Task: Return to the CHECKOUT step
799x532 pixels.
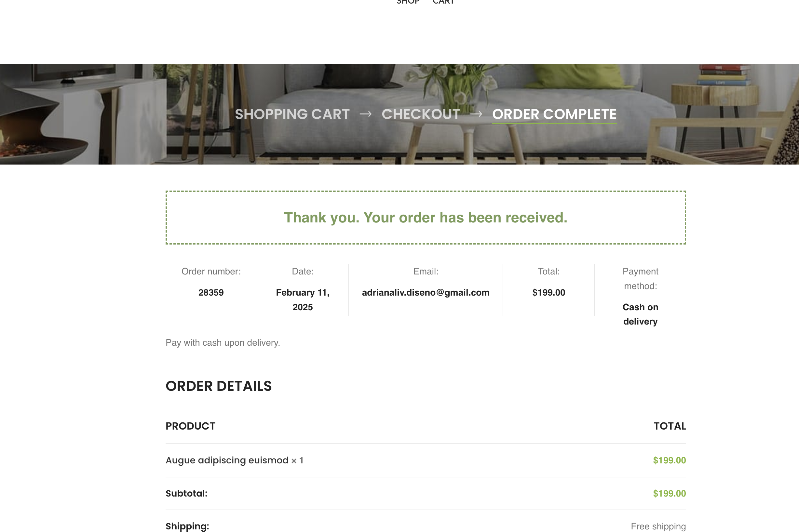Action: pyautogui.click(x=421, y=114)
